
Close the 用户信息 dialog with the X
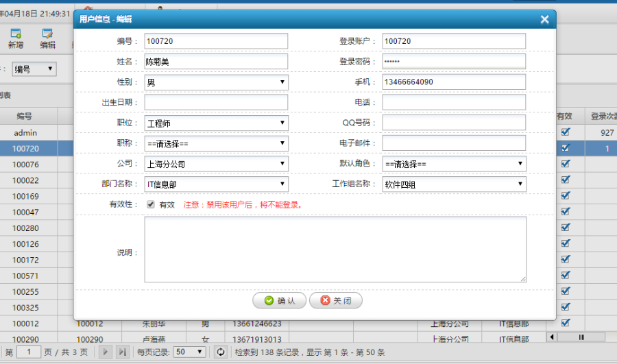(544, 20)
